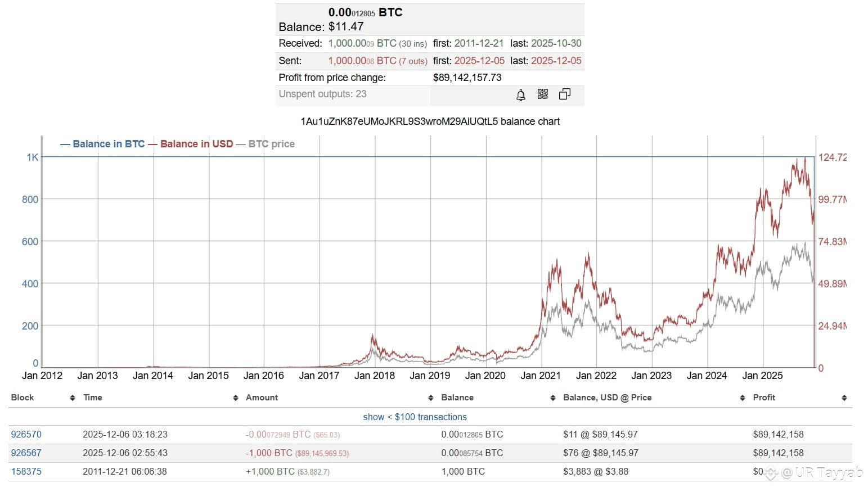The image size is (868, 487).
Task: Sort table using Profit column arrows
Action: point(844,398)
